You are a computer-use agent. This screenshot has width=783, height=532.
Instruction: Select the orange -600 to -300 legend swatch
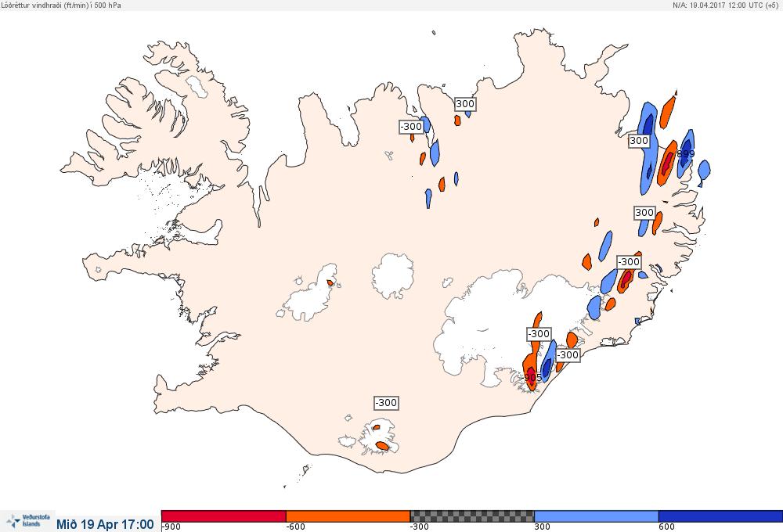pos(348,516)
